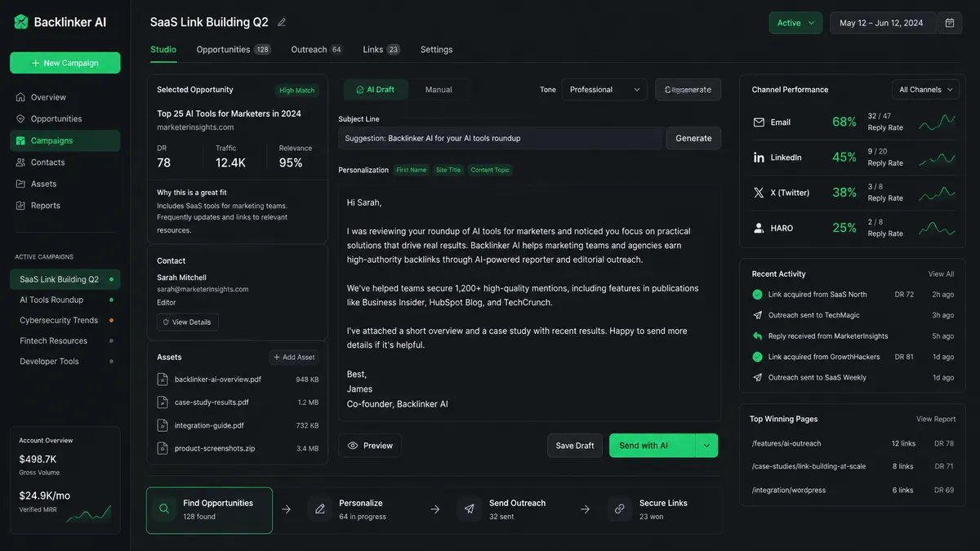Viewport: 980px width, 551px height.
Task: Click reply arrow icon for MarketerInsights activity
Action: click(757, 336)
